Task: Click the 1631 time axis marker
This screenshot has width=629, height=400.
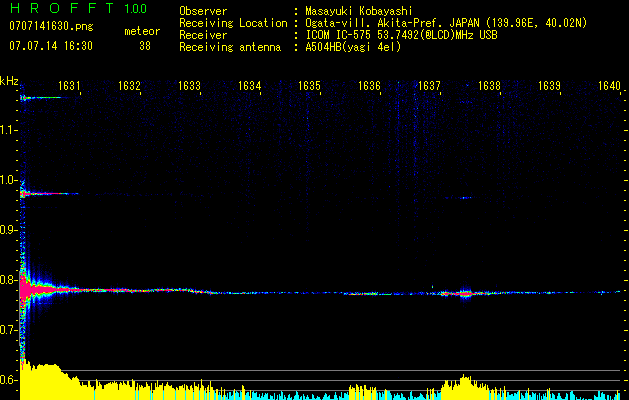Action: (69, 86)
